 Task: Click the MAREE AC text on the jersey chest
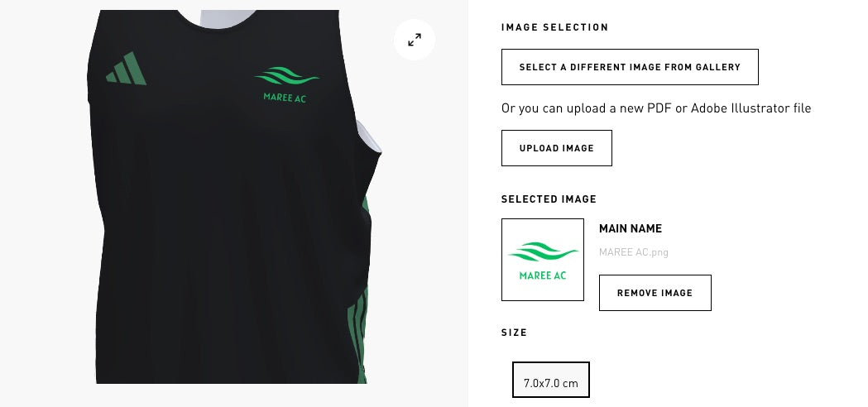(x=285, y=98)
